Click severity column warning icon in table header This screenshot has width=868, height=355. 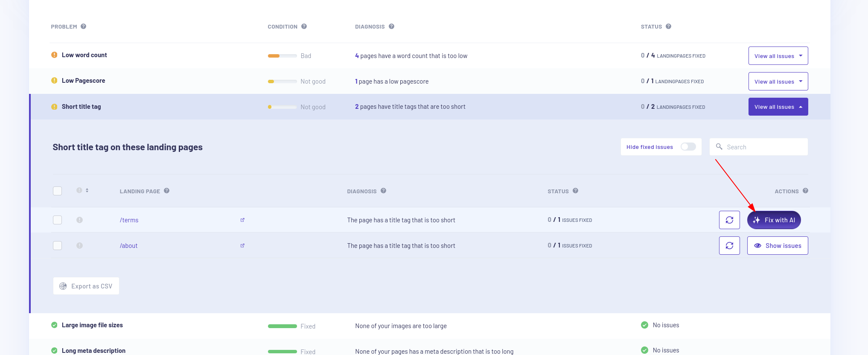(79, 190)
